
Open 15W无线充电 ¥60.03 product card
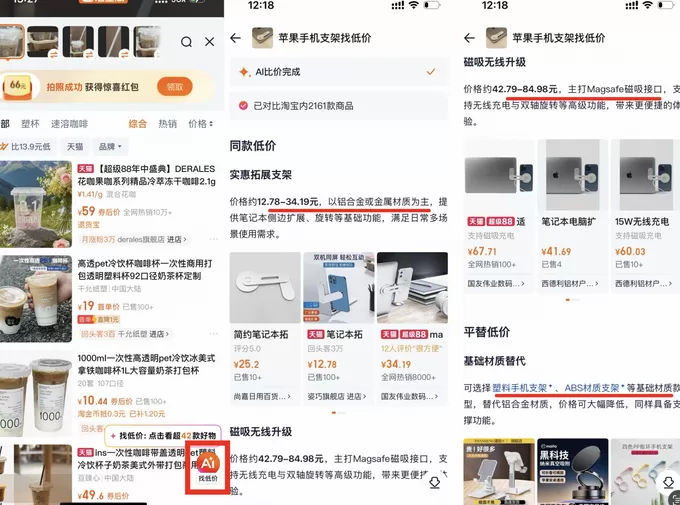click(645, 216)
